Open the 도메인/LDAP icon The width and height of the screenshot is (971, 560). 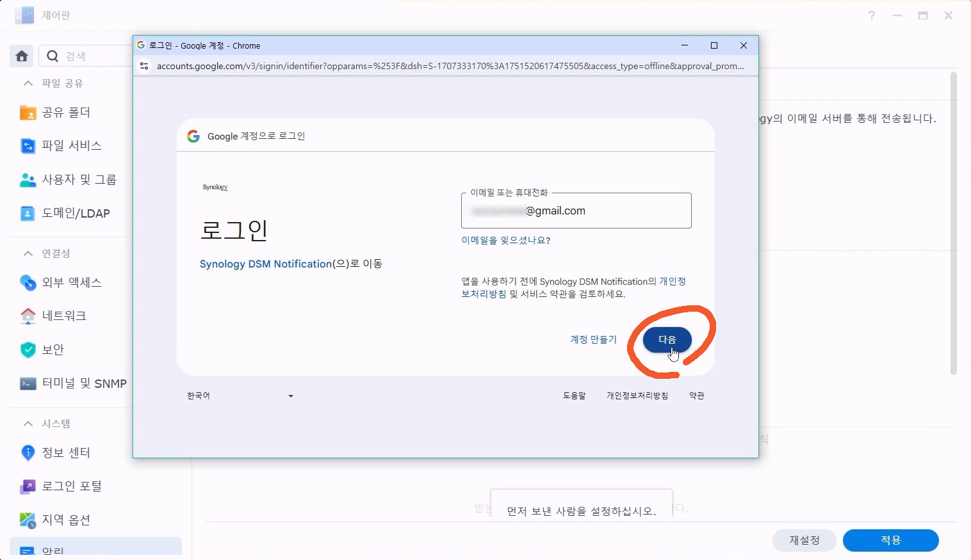pos(28,213)
